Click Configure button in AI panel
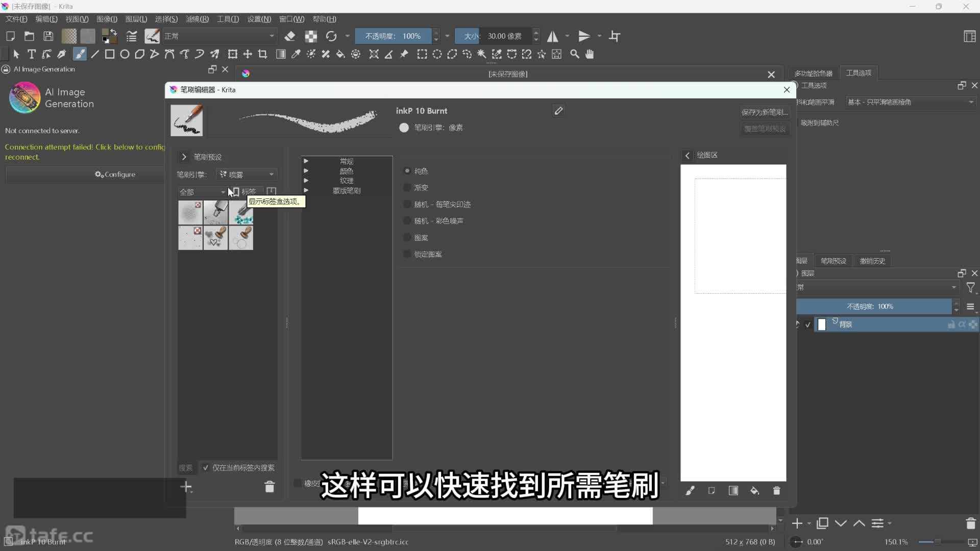The height and width of the screenshot is (551, 980). 115,174
